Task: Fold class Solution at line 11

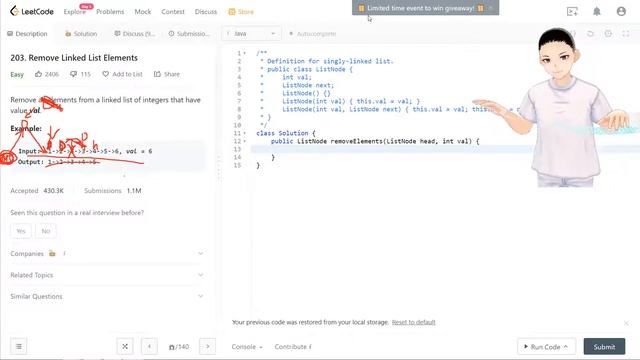Action: (244, 133)
